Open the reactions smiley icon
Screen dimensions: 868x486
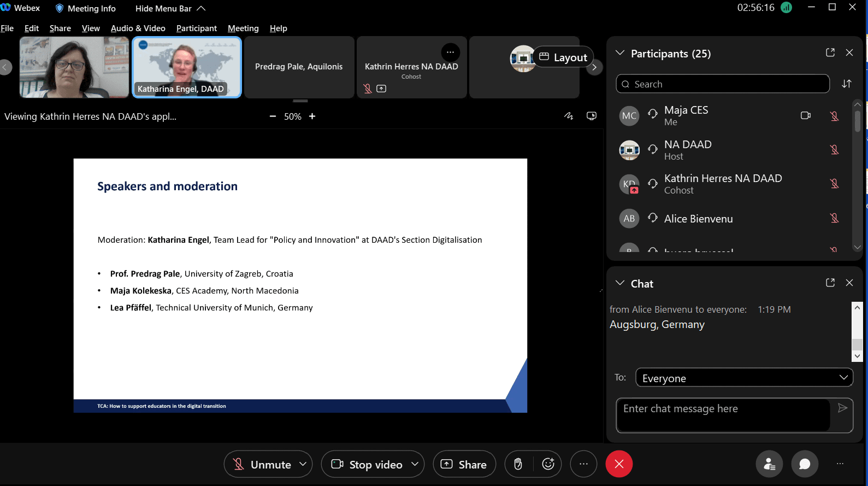548,464
